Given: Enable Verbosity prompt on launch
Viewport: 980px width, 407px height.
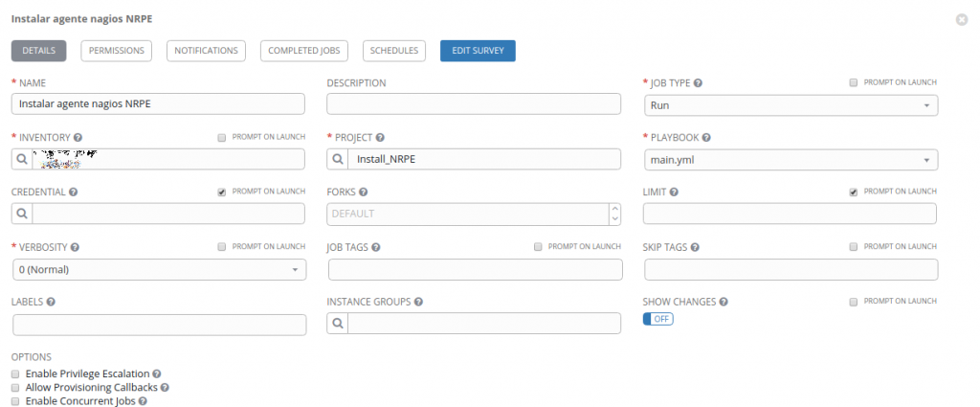Looking at the screenshot, I should coord(221,247).
